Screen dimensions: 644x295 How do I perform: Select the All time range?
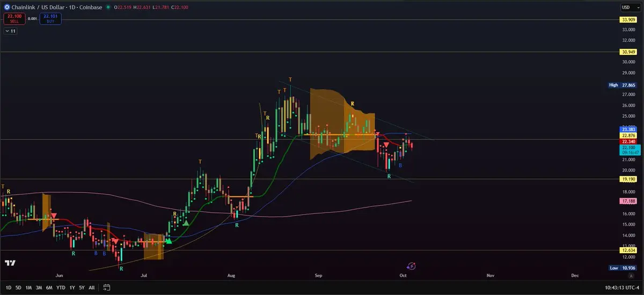point(92,287)
